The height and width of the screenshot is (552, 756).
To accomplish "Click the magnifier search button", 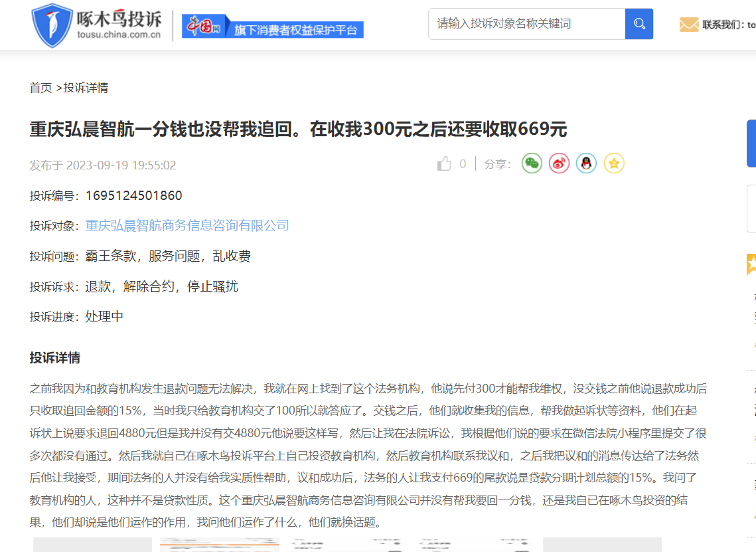I will tap(639, 24).
